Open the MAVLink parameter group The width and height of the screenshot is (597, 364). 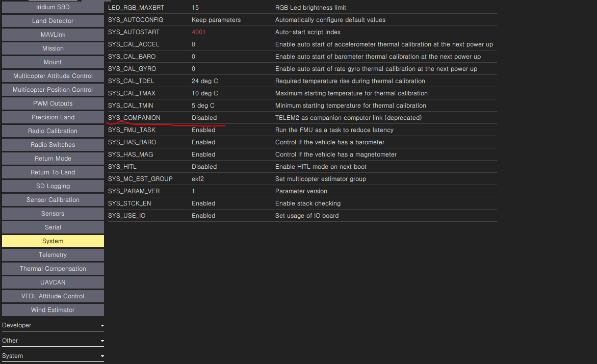coord(53,34)
